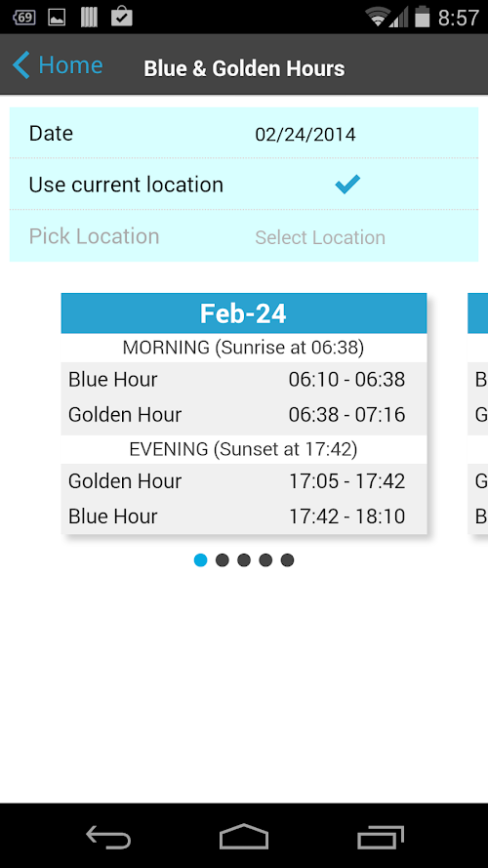This screenshot has height=868, width=488.
Task: Jump to the fifth page indicator dot
Action: [287, 560]
